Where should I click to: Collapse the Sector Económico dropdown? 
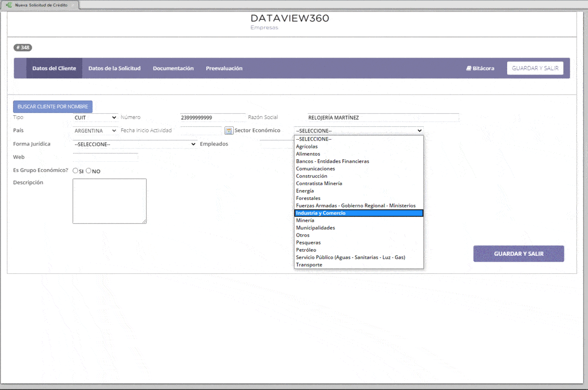coord(359,131)
